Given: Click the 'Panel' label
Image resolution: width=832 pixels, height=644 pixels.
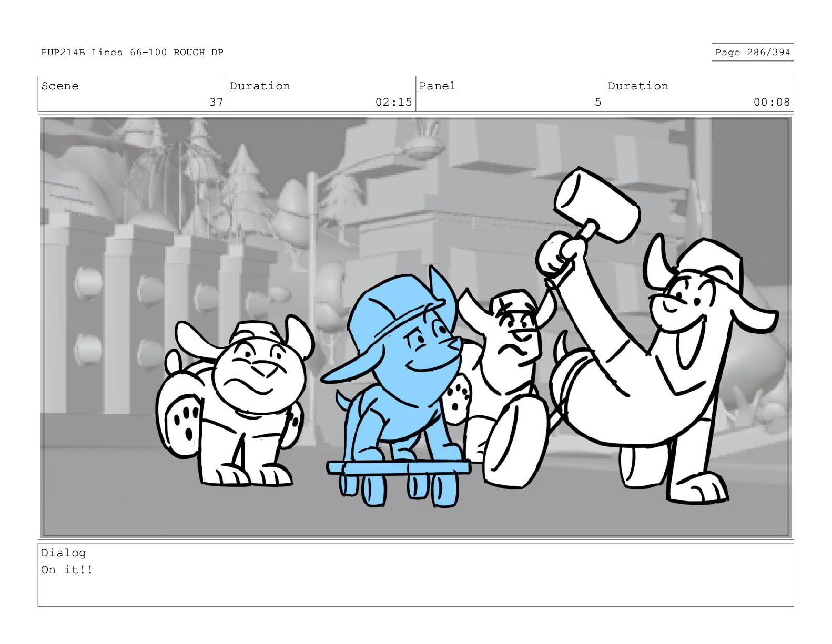Looking at the screenshot, I should point(437,86).
